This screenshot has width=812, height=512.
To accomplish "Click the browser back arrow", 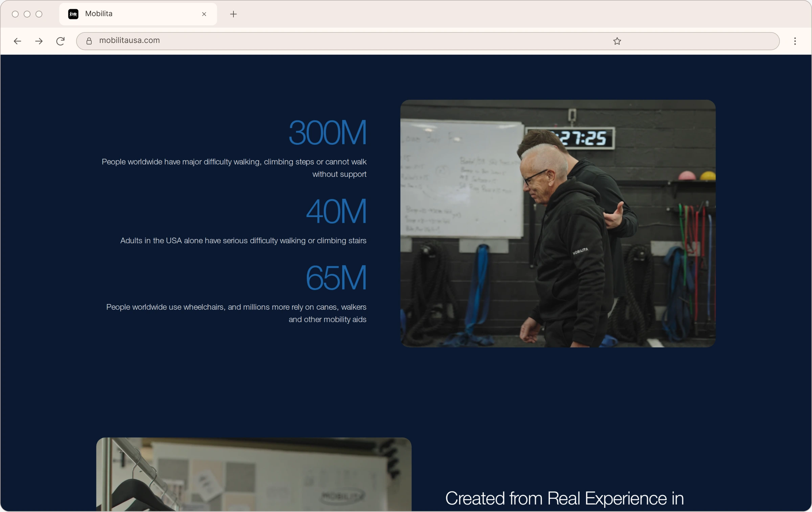I will [x=17, y=41].
